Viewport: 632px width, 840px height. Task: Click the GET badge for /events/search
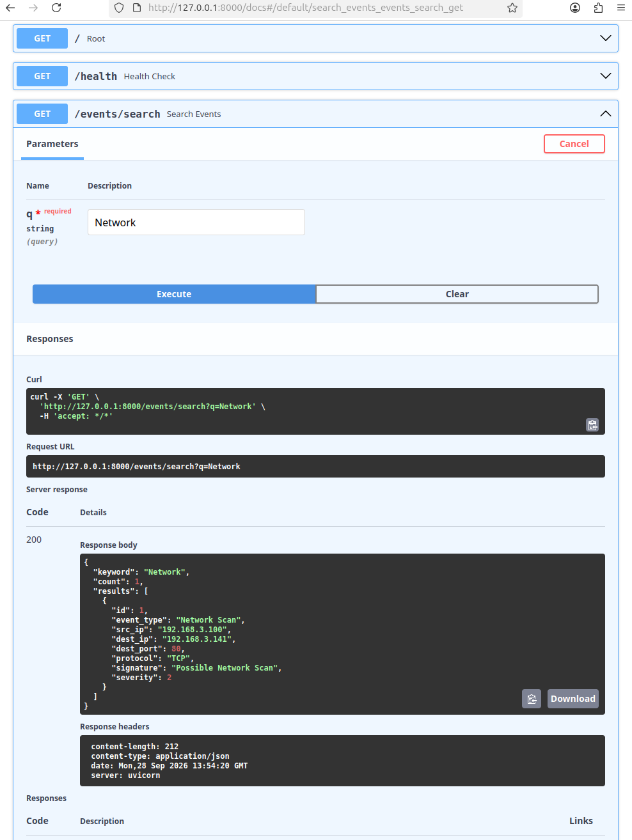42,114
